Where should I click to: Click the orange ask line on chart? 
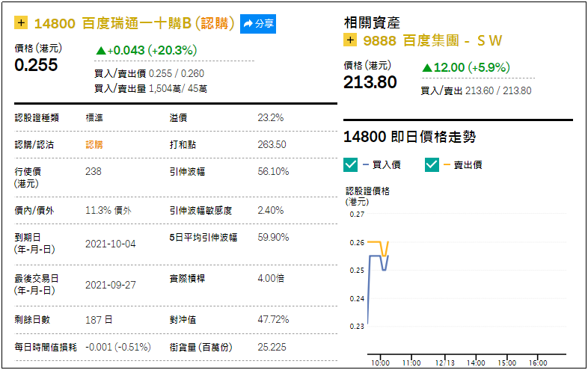tap(375, 242)
